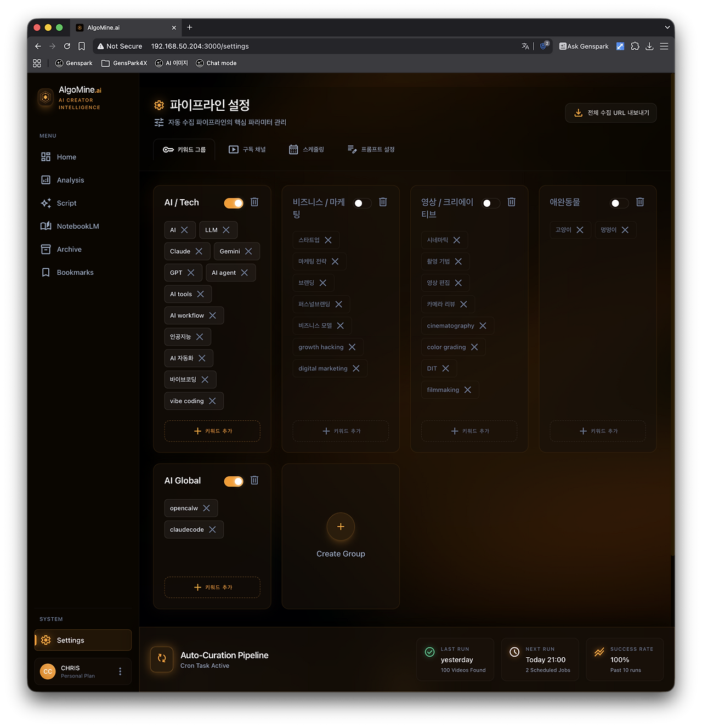
Task: Remove the growth hacking keyword
Action: tap(352, 347)
